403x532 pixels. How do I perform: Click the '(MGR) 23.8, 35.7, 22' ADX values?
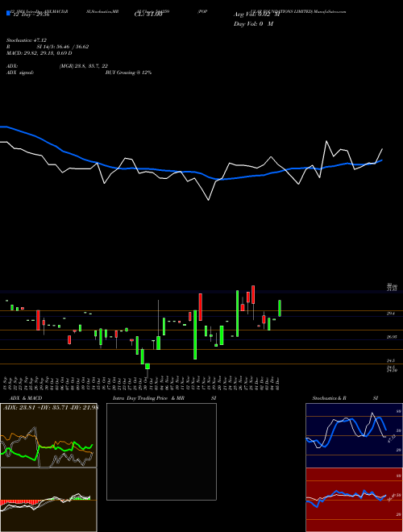tap(84, 66)
